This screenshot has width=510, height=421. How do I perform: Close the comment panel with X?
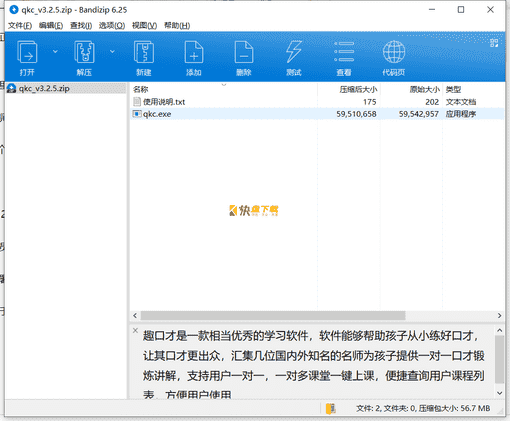pyautogui.click(x=135, y=330)
